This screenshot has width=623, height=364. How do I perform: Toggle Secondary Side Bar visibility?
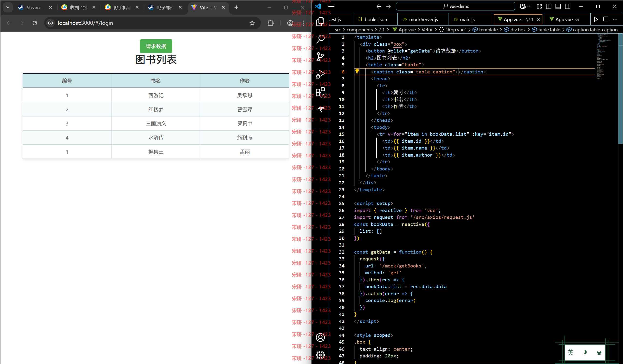click(x=568, y=6)
